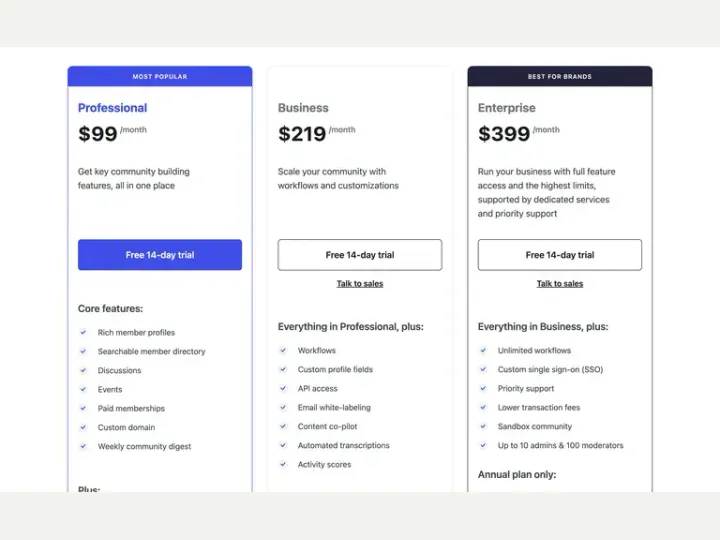
Task: Click checkmark next to Activity scores
Action: [x=283, y=464]
